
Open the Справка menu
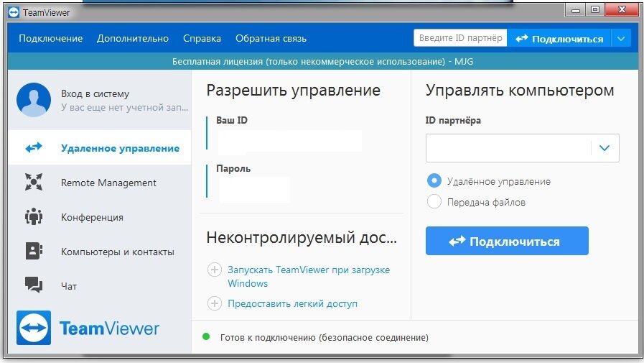202,39
